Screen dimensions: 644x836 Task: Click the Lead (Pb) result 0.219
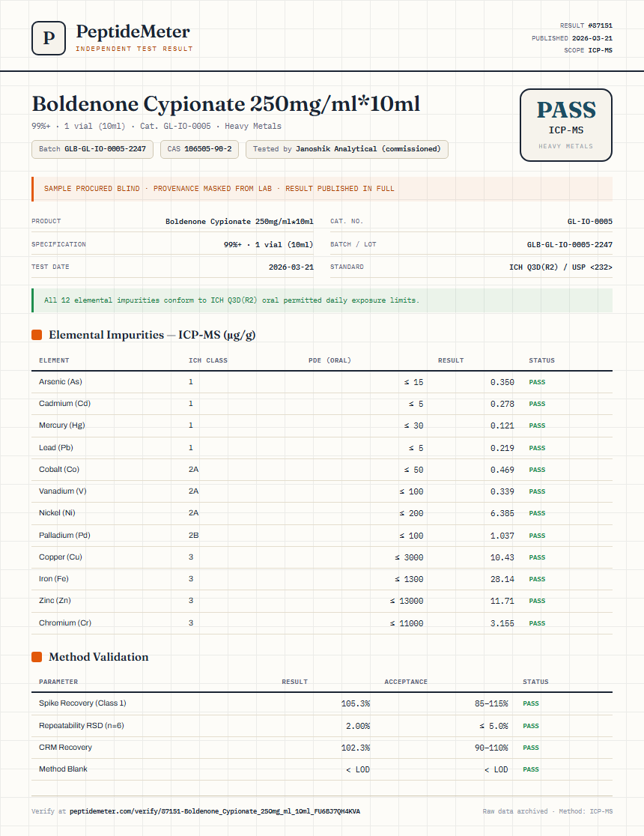point(502,448)
